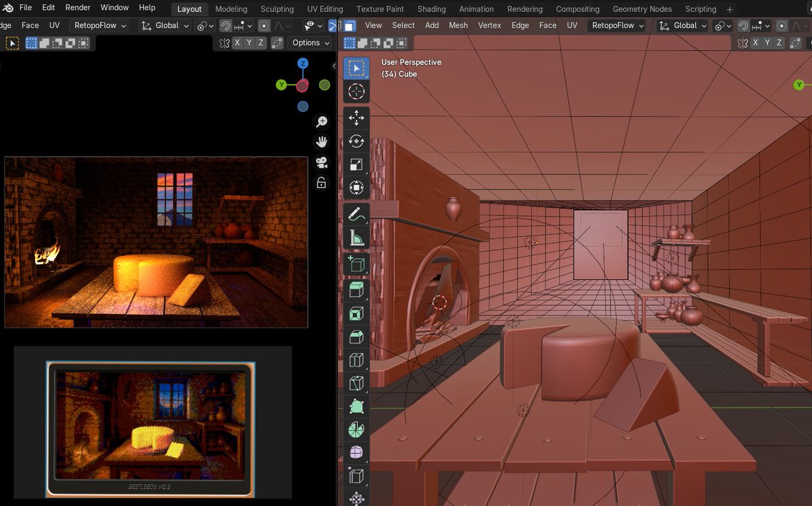Select the Add Cube tool
812x506 pixels.
[x=357, y=264]
